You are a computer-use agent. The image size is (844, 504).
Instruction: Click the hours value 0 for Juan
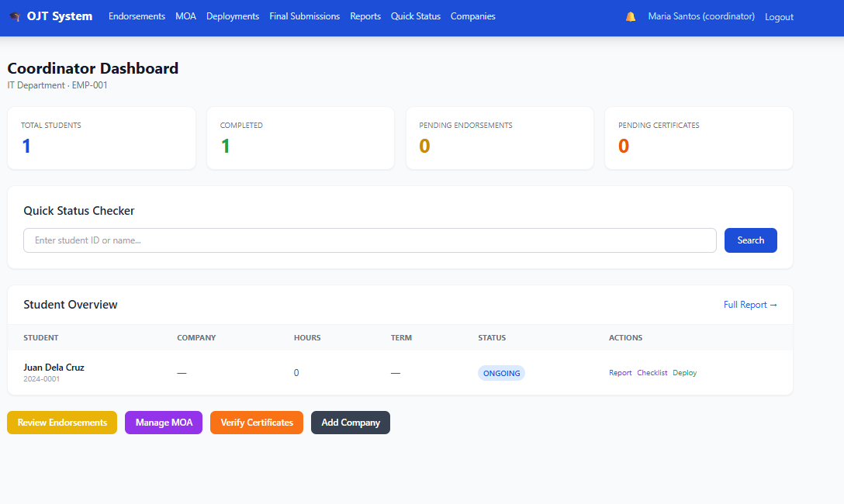click(x=296, y=373)
